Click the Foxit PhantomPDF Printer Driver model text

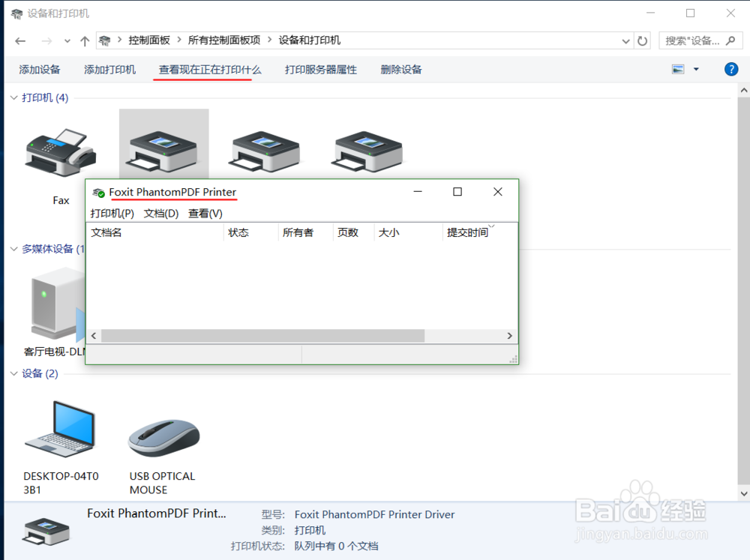coord(374,514)
